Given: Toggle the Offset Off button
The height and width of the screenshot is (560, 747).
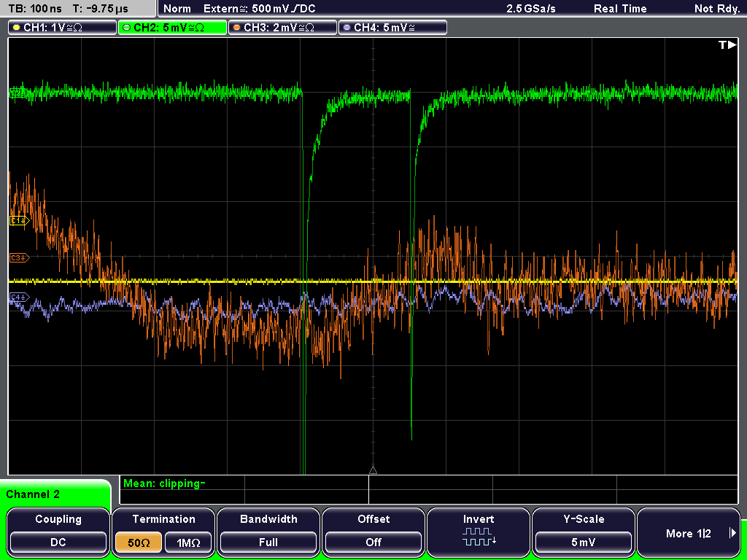Looking at the screenshot, I should click(x=373, y=542).
